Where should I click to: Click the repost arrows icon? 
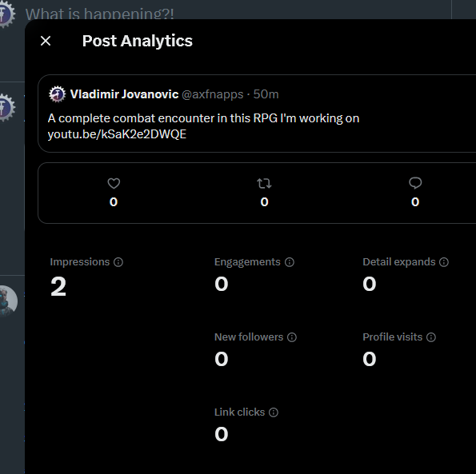[264, 184]
